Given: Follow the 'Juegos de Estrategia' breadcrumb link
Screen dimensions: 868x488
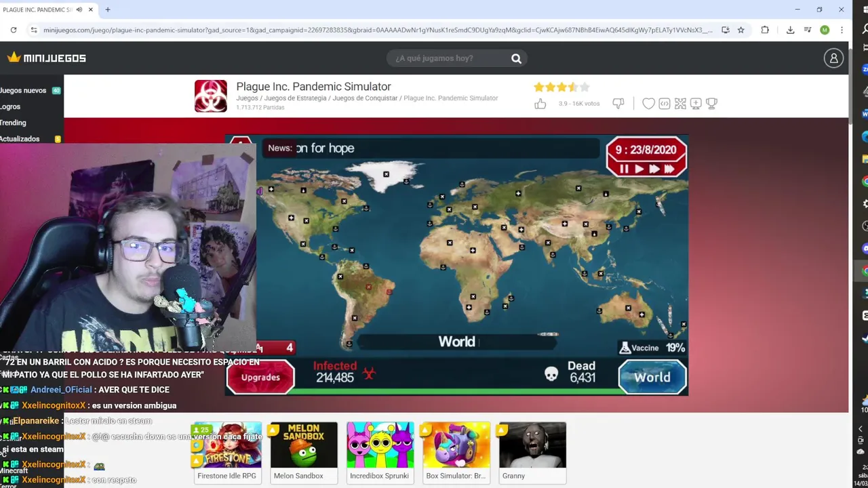Looking at the screenshot, I should (295, 98).
